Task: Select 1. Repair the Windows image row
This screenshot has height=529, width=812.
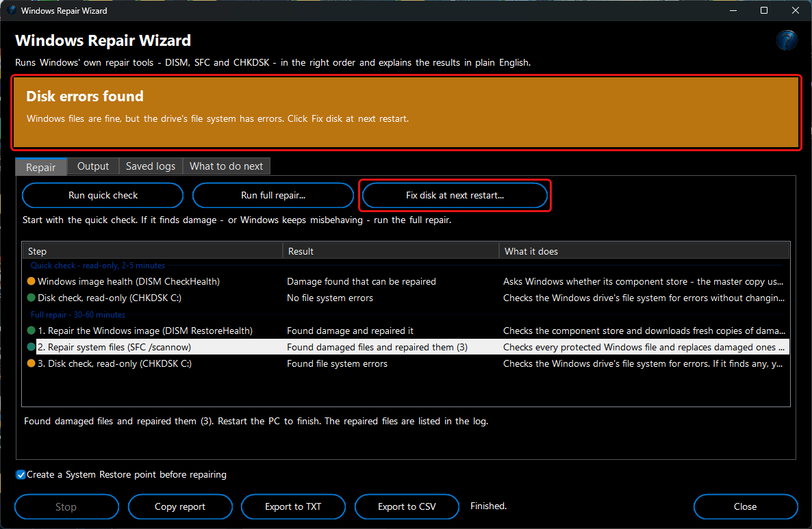Action: (406, 331)
